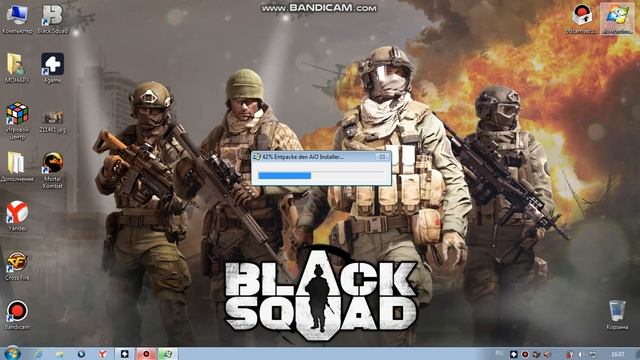
Task: Click the round blue taskbar app icon
Action: pyautogui.click(x=81, y=354)
